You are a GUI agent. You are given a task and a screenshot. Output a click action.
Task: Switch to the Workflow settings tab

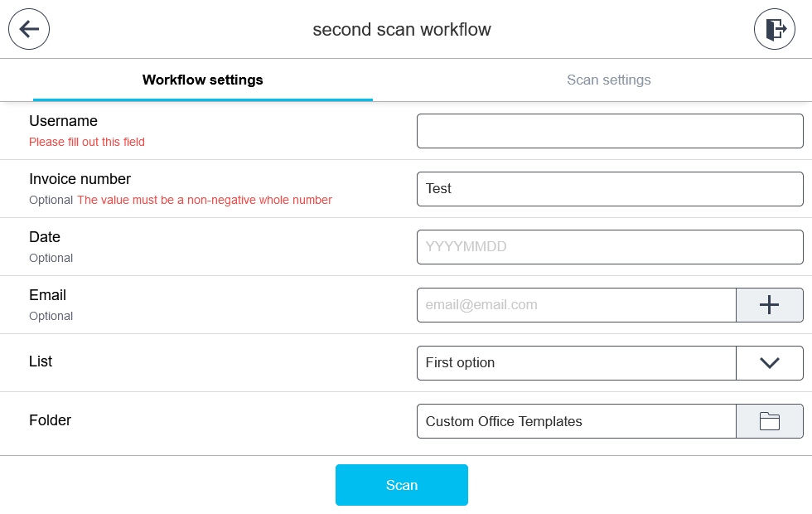point(203,80)
